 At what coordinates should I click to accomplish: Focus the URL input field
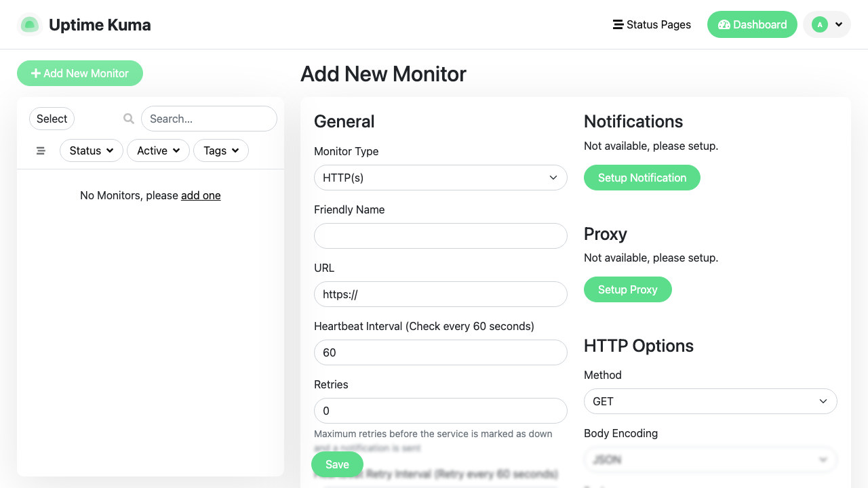(441, 294)
